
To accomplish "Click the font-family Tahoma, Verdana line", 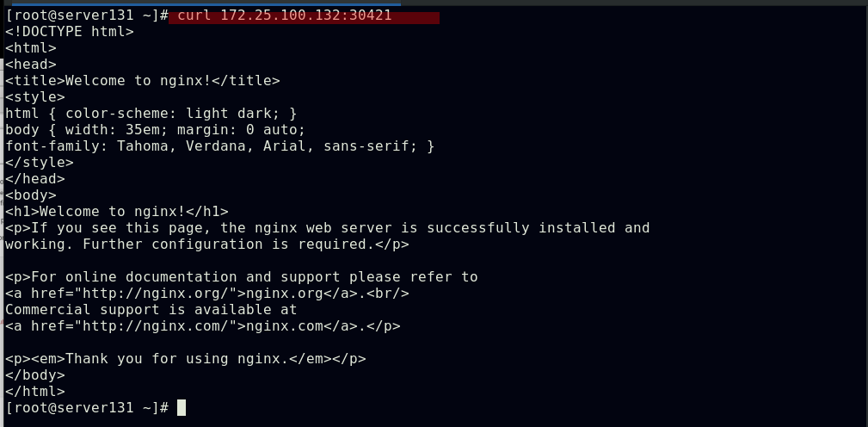I will pyautogui.click(x=219, y=146).
